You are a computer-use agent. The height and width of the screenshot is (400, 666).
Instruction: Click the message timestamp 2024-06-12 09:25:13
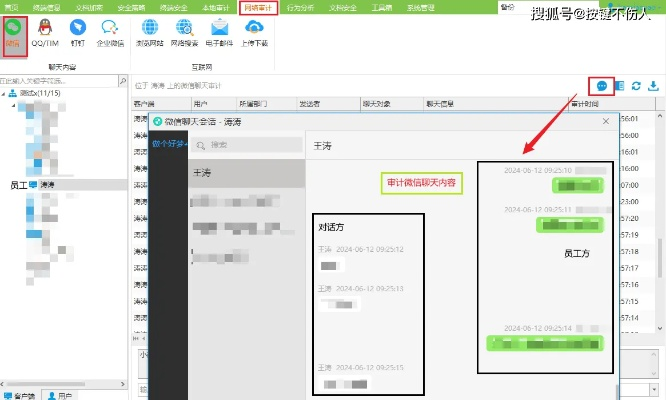click(x=370, y=289)
